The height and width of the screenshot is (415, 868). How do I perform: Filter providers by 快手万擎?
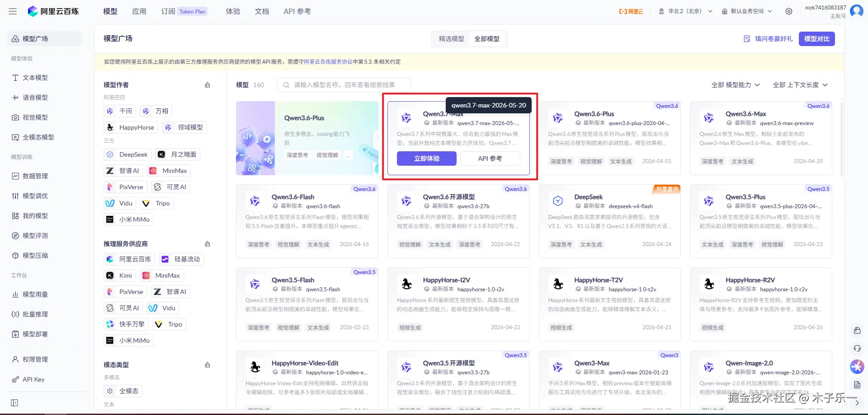(126, 324)
